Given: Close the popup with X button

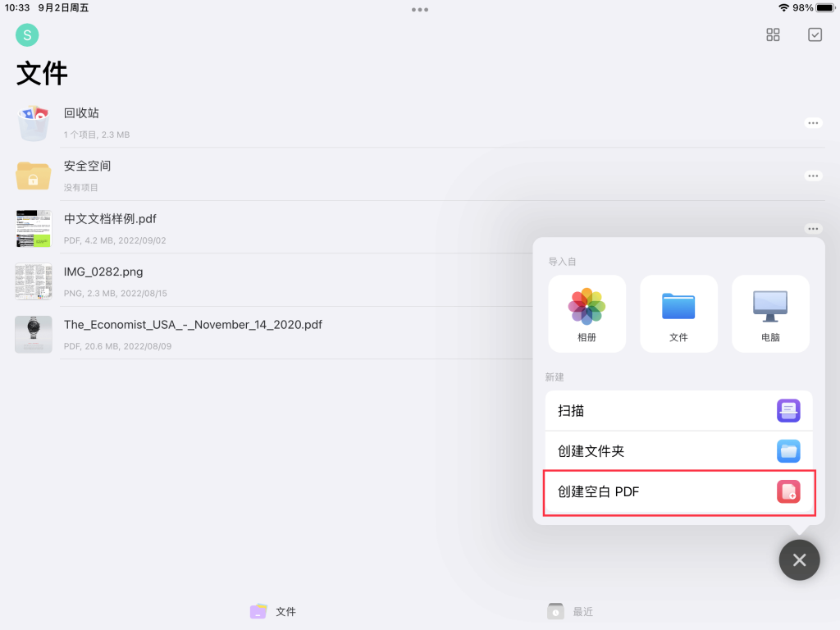Looking at the screenshot, I should point(799,560).
